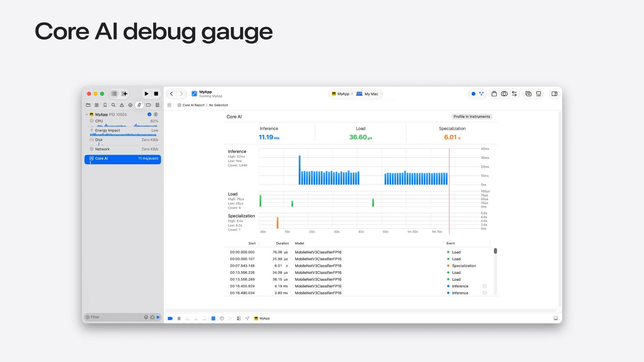This screenshot has height=362, width=644.
Task: Add a new editor pane
Action: (528, 94)
